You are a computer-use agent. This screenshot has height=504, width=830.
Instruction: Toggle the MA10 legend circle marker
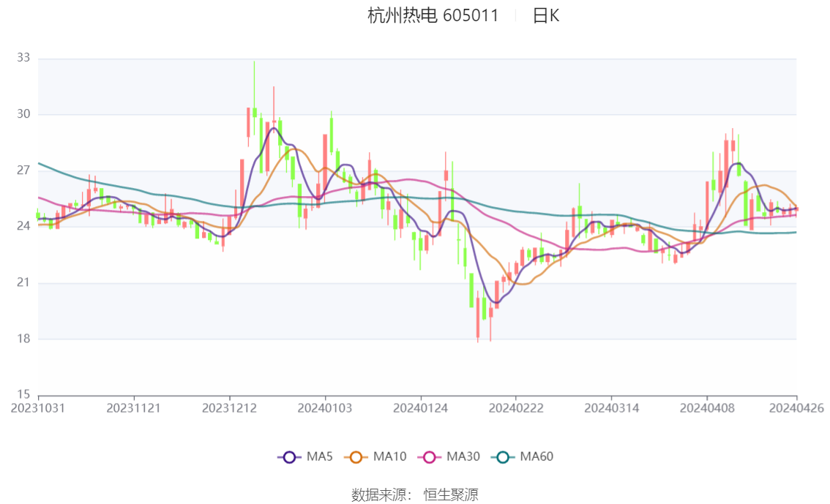[x=356, y=457]
